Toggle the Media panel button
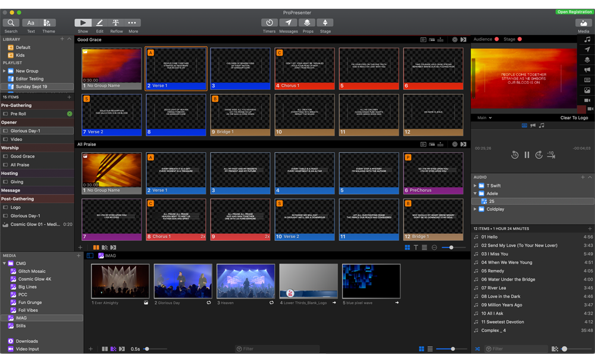This screenshot has height=364, width=595. [583, 23]
